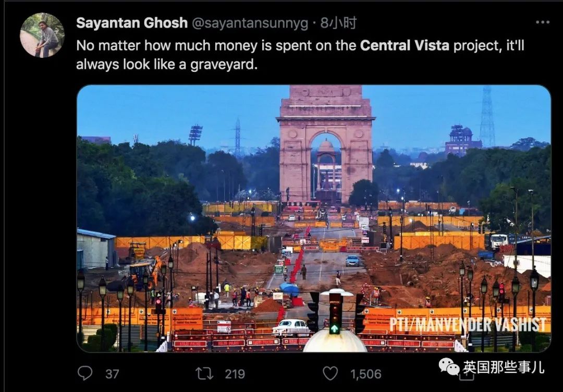The width and height of the screenshot is (563, 392).
Task: Click the reply speech bubble icon
Action: tap(85, 373)
